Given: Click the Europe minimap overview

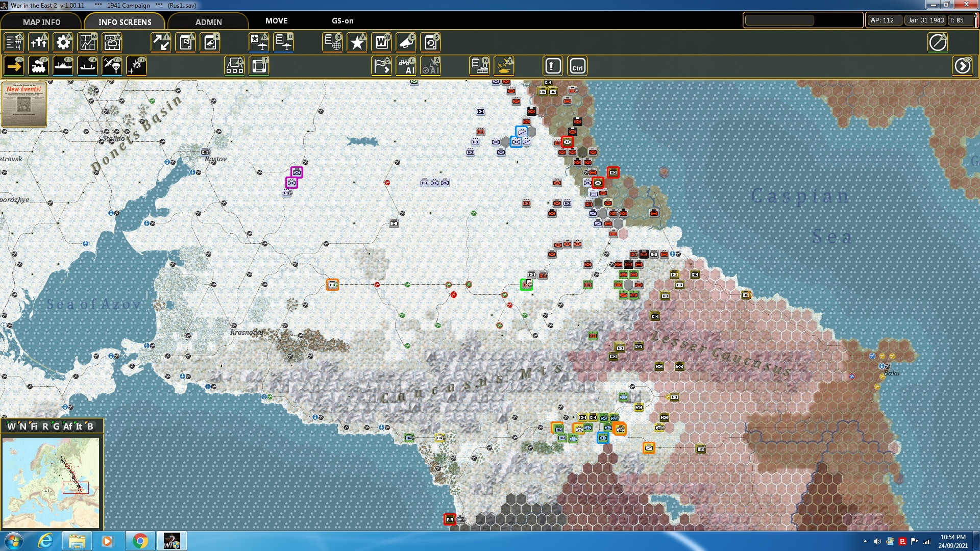Looking at the screenshot, I should (x=51, y=482).
